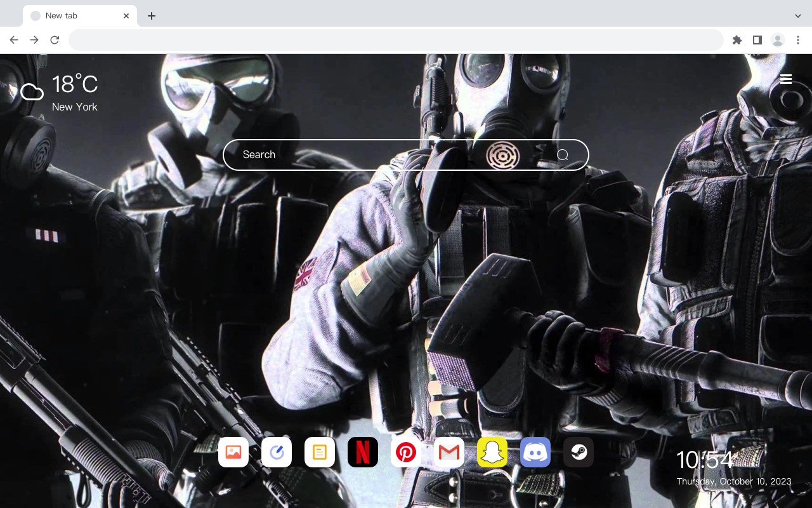Toggle the browser side panel

[x=757, y=40]
